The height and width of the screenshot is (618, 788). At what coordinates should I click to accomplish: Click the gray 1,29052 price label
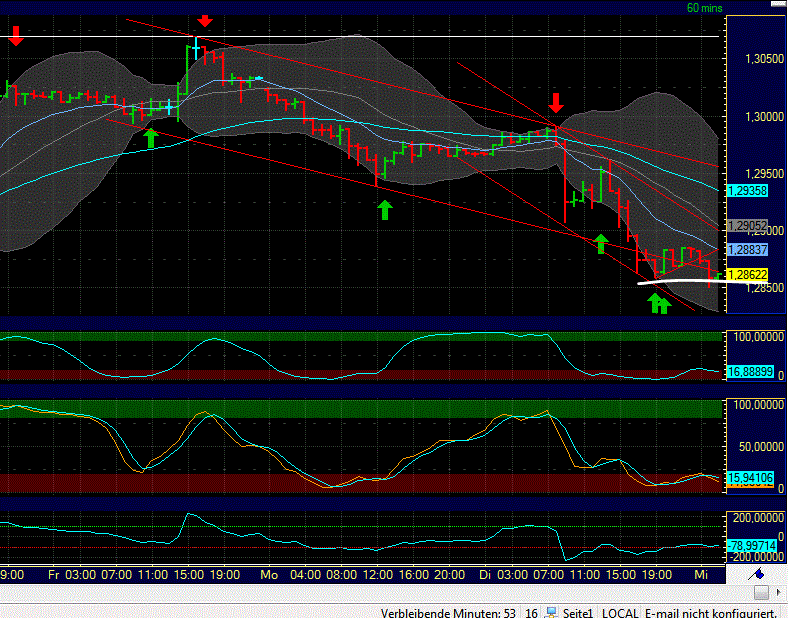click(x=747, y=226)
